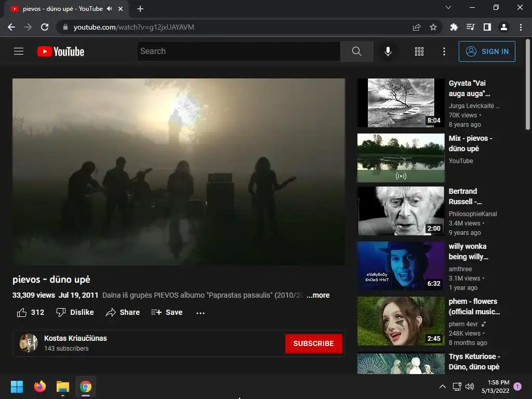Mute the tab via speaker icon
Screen dimensions: 532x399
(109, 9)
